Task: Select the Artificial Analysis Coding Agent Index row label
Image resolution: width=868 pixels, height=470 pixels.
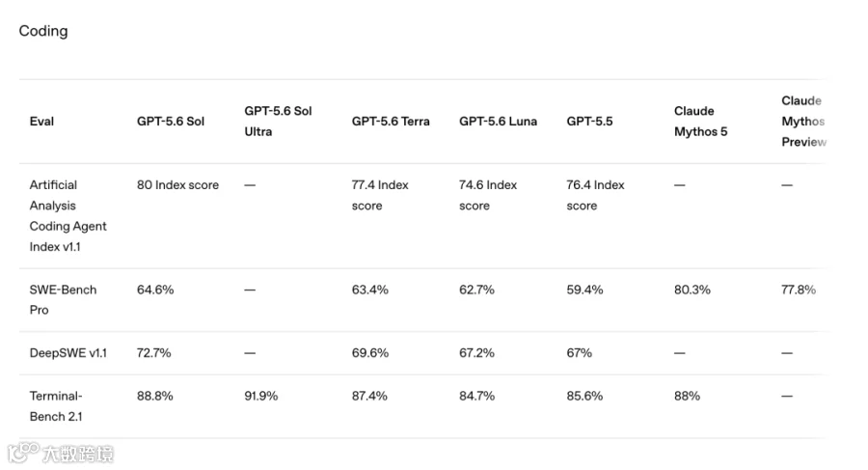Action: click(68, 215)
